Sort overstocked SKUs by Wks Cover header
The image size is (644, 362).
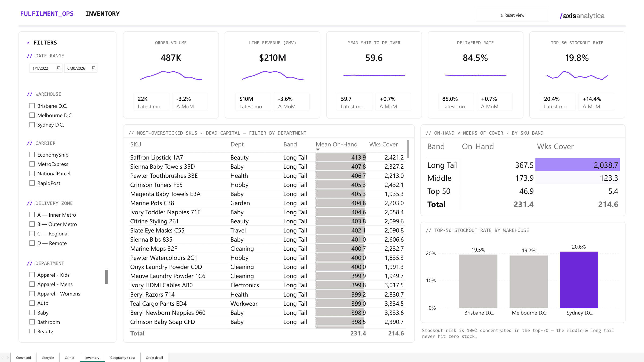[383, 145]
